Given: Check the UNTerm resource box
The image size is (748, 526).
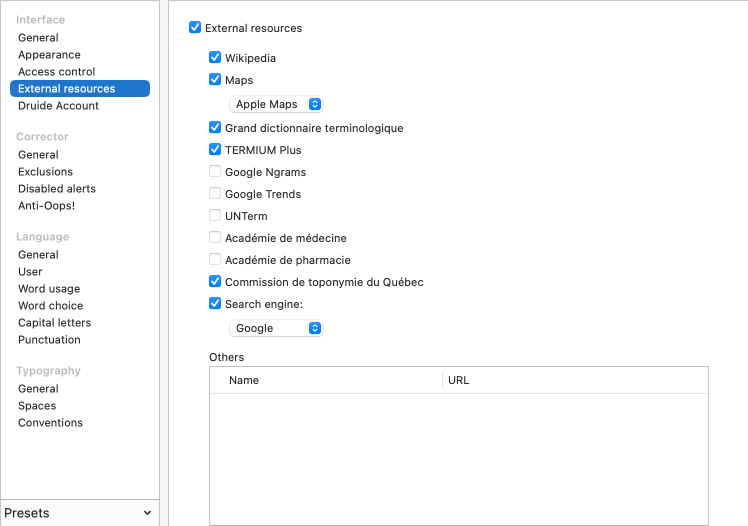Looking at the screenshot, I should [x=215, y=216].
